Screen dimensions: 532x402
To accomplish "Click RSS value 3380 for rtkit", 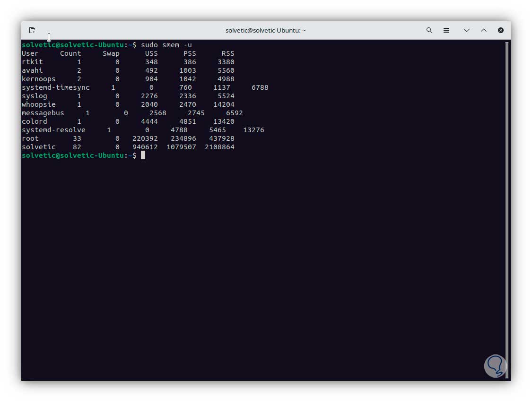I will pyautogui.click(x=226, y=62).
